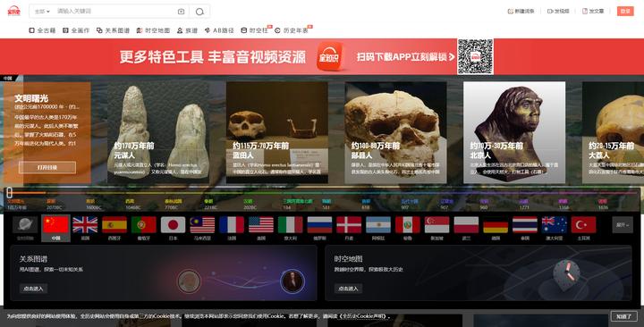Open the 大荔人 card

pyautogui.click(x=614, y=132)
